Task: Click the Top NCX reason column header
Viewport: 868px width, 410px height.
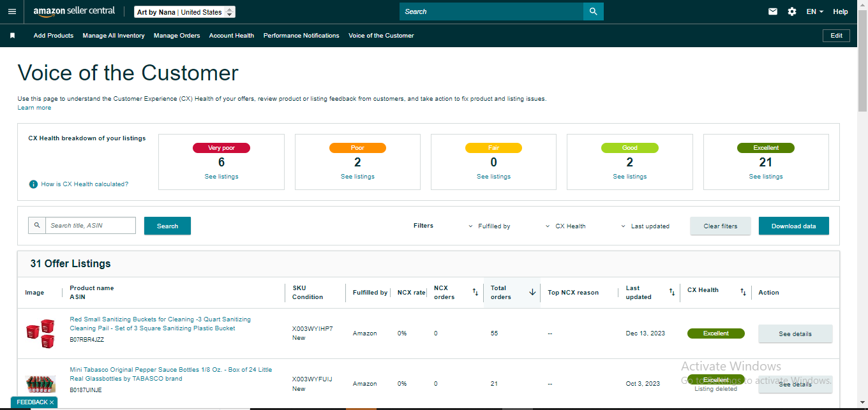Action: tap(573, 293)
